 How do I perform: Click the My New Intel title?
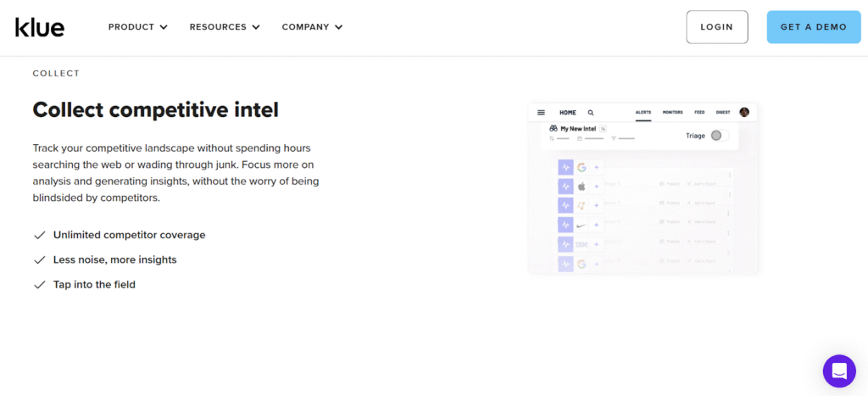578,129
